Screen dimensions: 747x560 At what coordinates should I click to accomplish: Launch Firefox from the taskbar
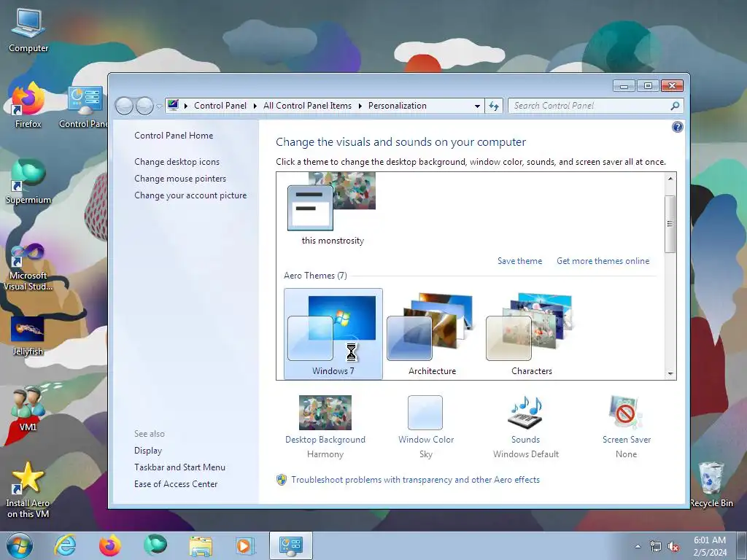pyautogui.click(x=109, y=545)
